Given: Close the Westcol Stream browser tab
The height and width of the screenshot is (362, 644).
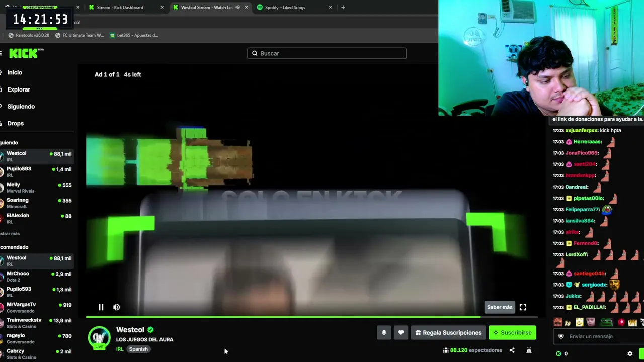Looking at the screenshot, I should pyautogui.click(x=246, y=7).
